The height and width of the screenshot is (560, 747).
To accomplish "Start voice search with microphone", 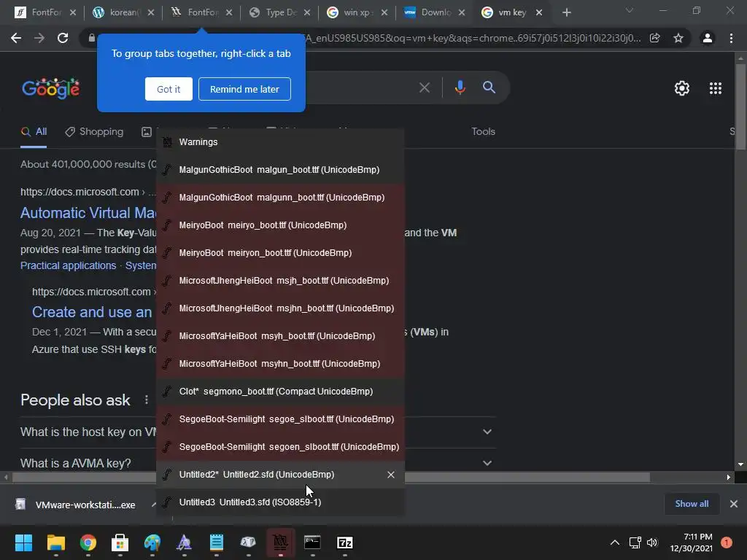I will click(x=460, y=87).
